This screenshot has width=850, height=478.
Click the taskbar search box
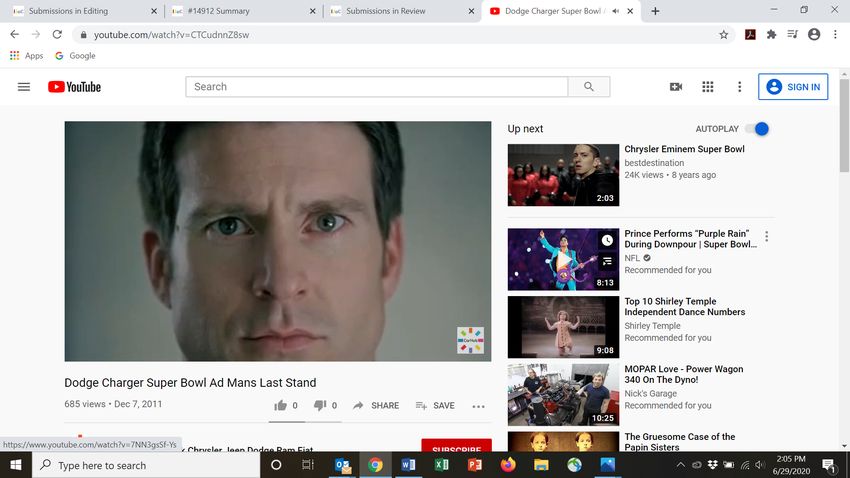tap(146, 465)
